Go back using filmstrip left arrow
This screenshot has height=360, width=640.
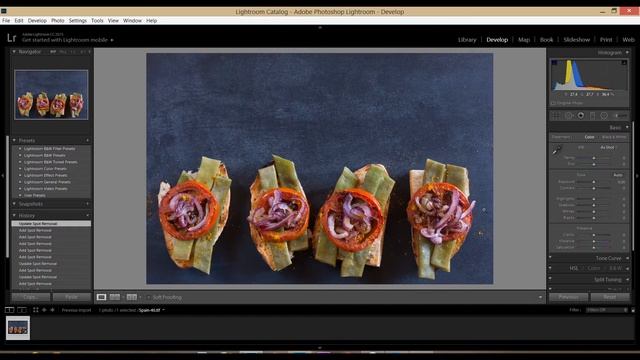[44, 310]
